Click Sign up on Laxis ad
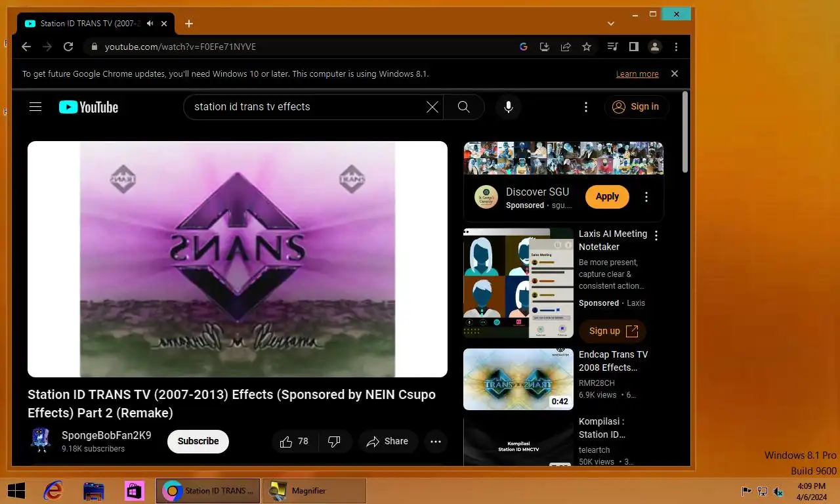 (613, 331)
